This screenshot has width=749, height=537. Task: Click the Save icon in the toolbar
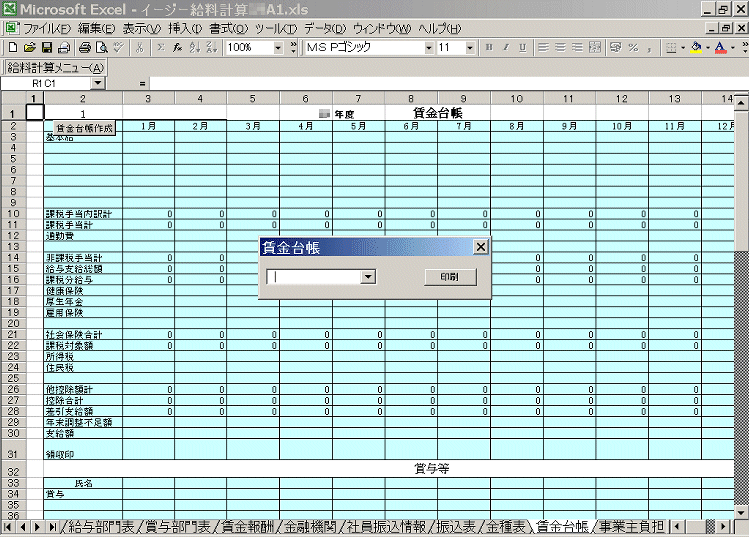point(46,47)
